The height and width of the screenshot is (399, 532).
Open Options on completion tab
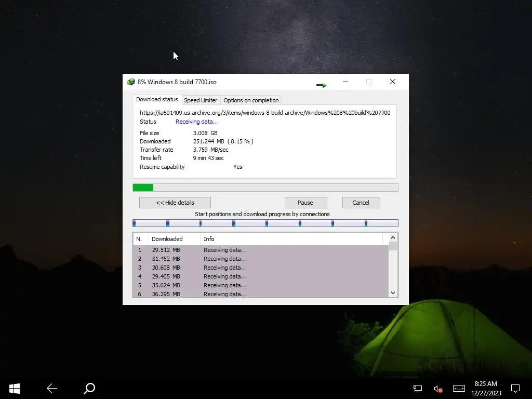251,100
